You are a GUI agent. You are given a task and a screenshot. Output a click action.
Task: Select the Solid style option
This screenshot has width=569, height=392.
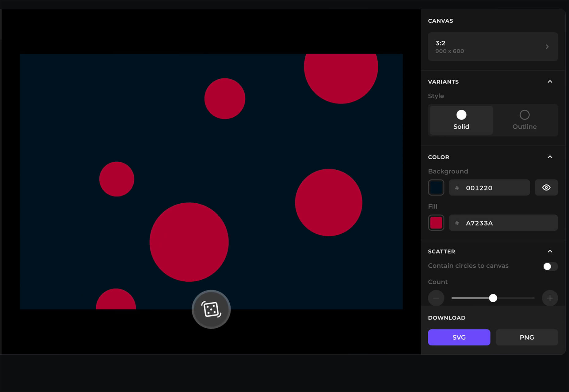tap(461, 120)
